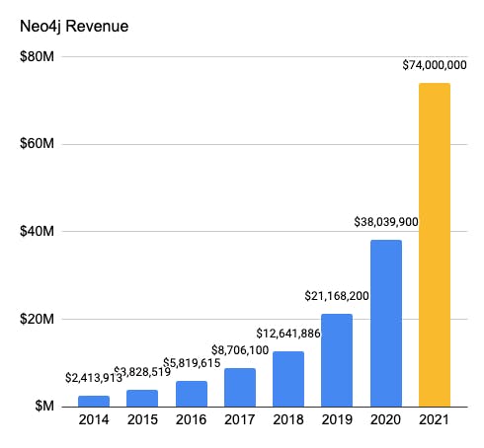Click the 2016 year label
The width and height of the screenshot is (484, 448).
191,419
